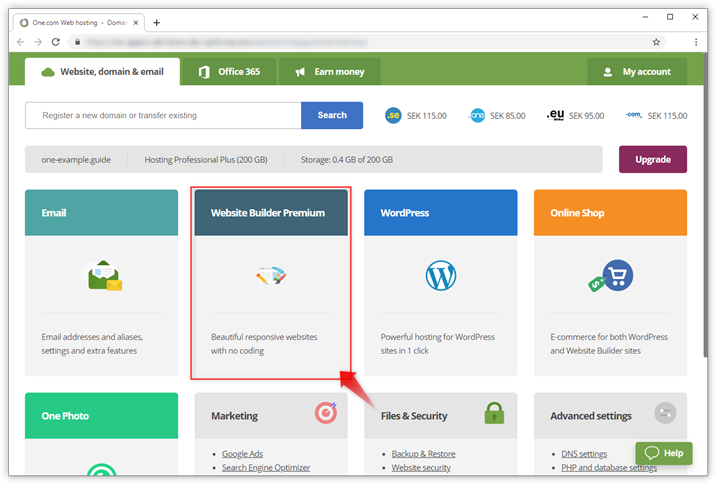Click the Files & Security padlock icon

pos(493,412)
